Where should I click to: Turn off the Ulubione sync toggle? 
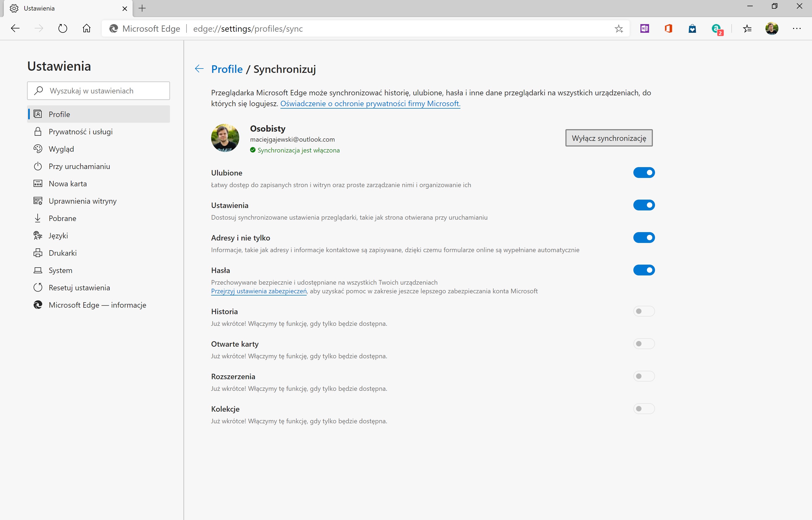(x=644, y=173)
